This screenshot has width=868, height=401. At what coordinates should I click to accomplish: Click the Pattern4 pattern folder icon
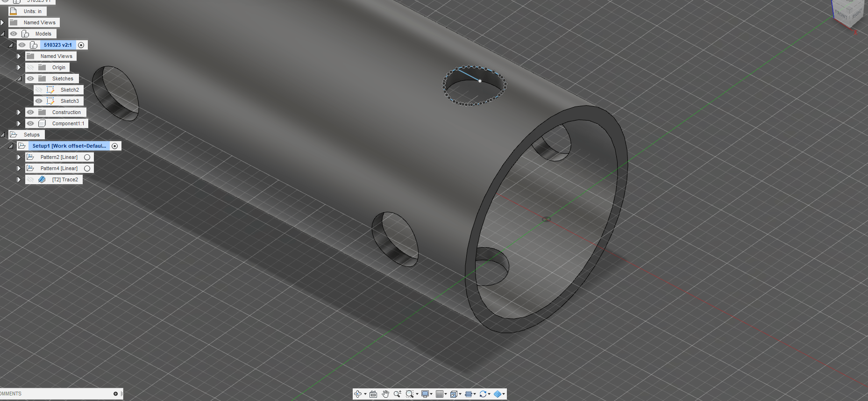pyautogui.click(x=30, y=168)
